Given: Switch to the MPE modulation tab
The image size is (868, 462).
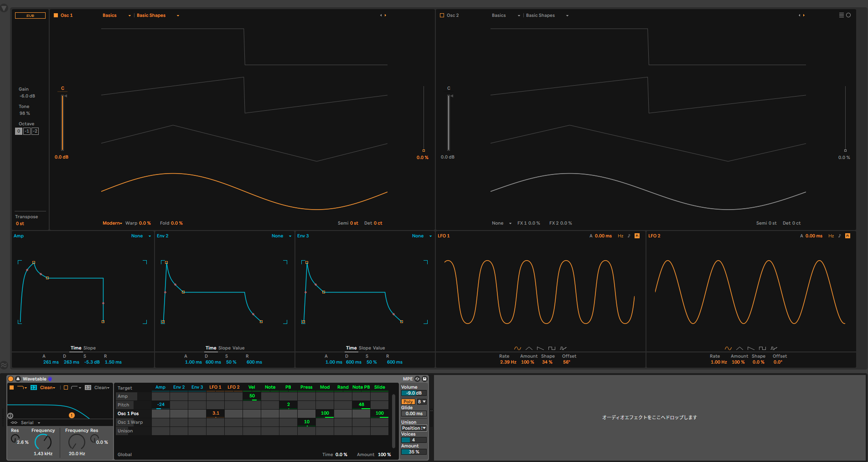Looking at the screenshot, I should click(408, 379).
